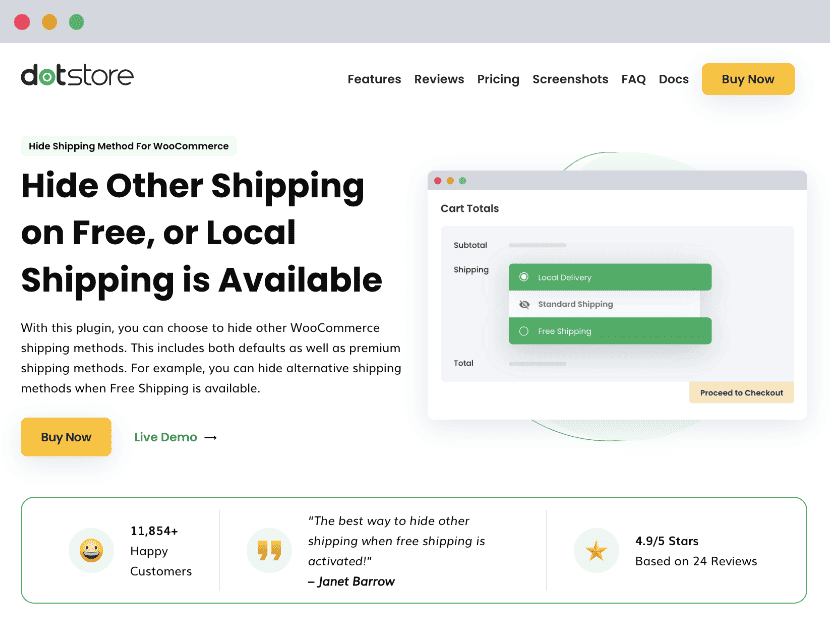This screenshot has height=628, width=830.
Task: Open the FAQ navigation link
Action: (633, 79)
